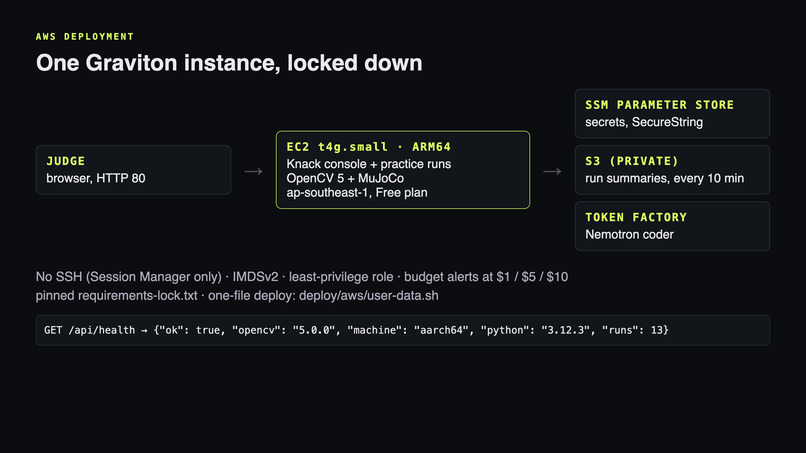This screenshot has width=806, height=453.
Task: Click run summaries, every 10 min text
Action: (664, 178)
